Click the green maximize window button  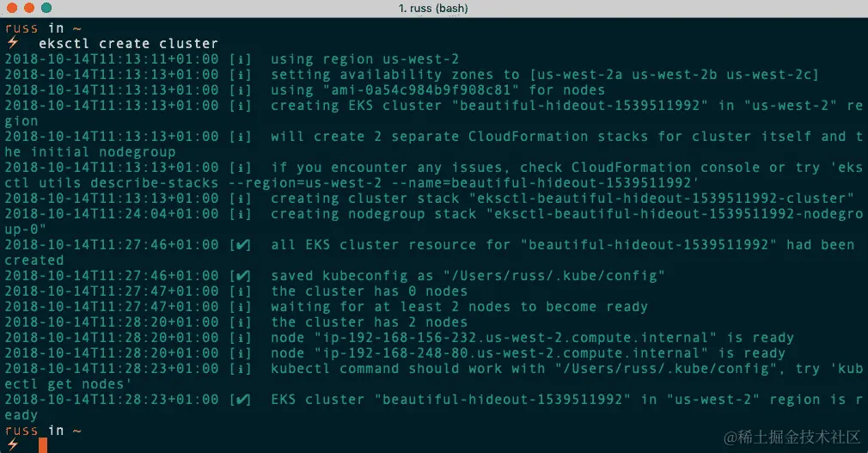tap(46, 8)
